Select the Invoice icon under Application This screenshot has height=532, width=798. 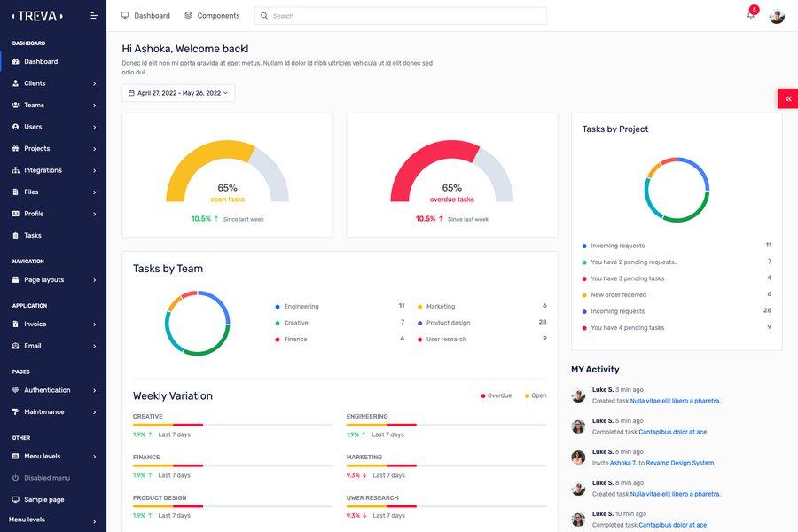tap(14, 322)
